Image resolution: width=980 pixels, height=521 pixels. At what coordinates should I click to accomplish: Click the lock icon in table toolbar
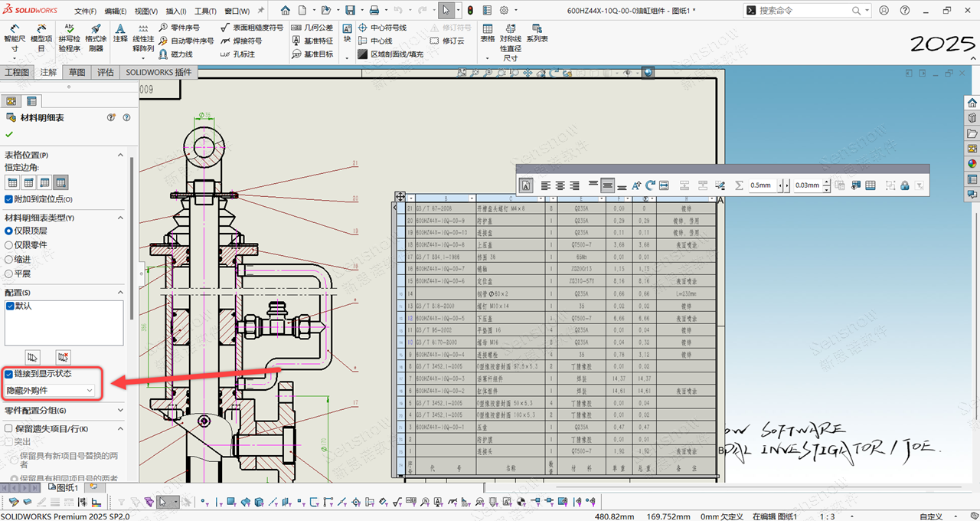click(x=904, y=185)
